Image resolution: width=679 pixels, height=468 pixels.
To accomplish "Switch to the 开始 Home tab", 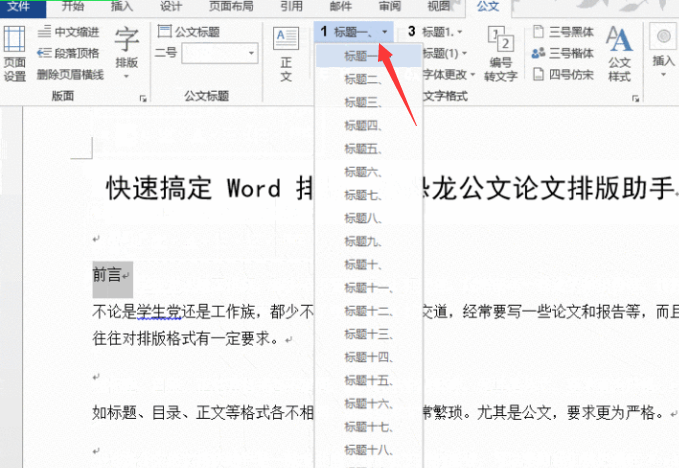I will click(x=73, y=6).
